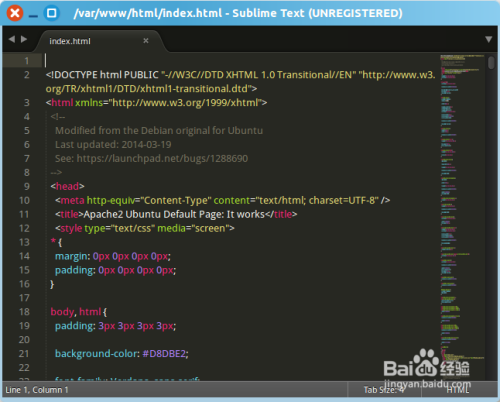Close the Sublime Text window

point(15,14)
